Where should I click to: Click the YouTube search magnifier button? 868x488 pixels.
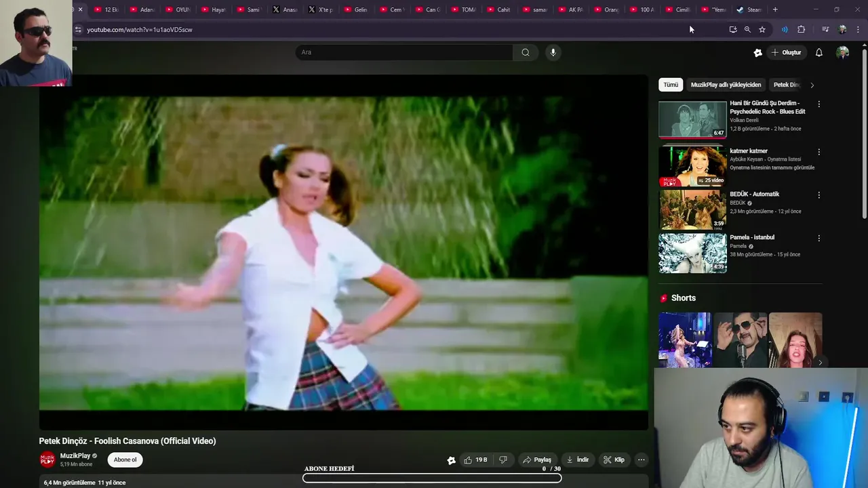(526, 52)
